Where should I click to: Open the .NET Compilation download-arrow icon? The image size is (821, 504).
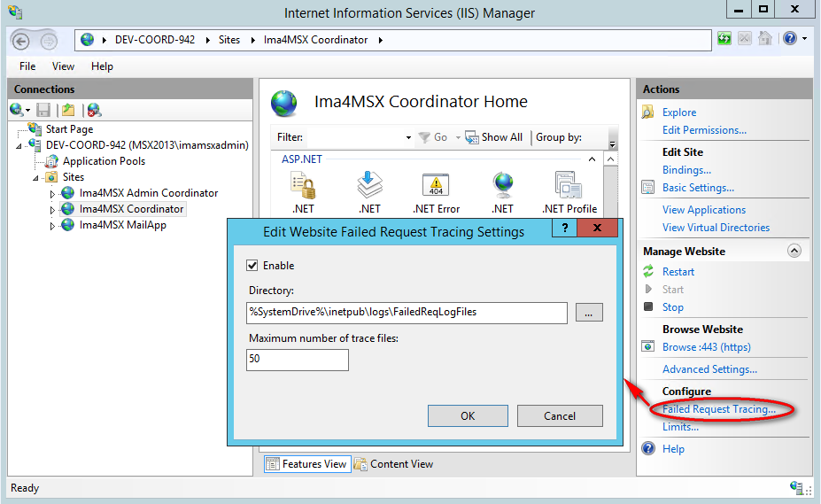(369, 185)
